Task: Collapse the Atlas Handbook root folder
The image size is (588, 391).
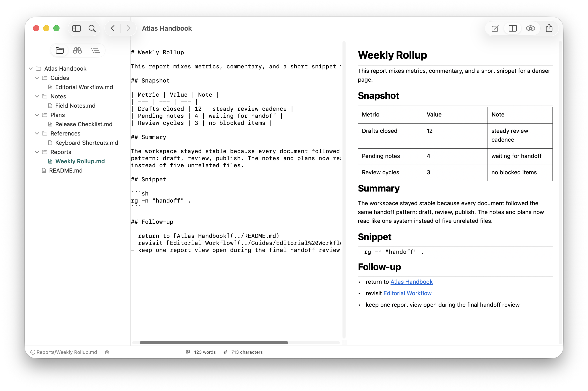Action: point(31,69)
